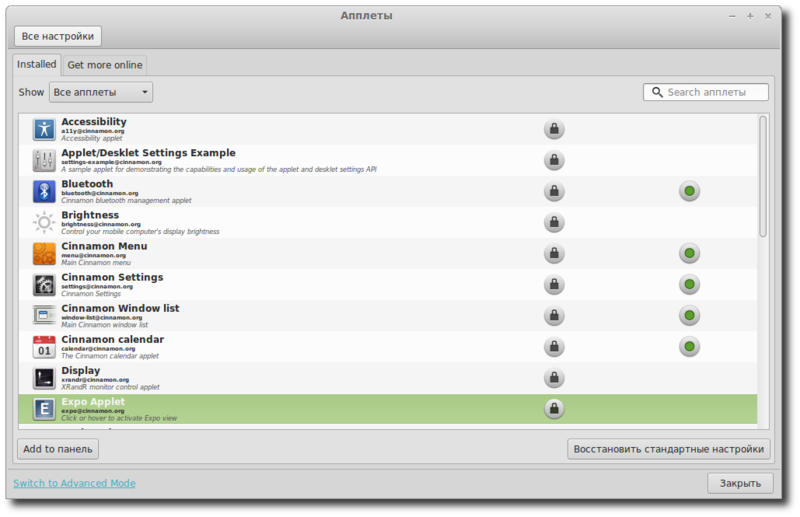The image size is (800, 517).
Task: Switch to the Installed tab
Action: [x=37, y=64]
